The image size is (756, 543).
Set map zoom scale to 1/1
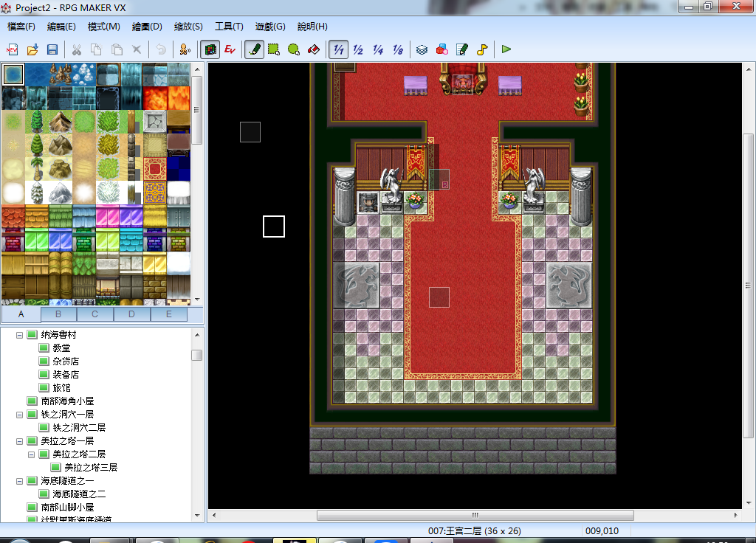(x=338, y=49)
